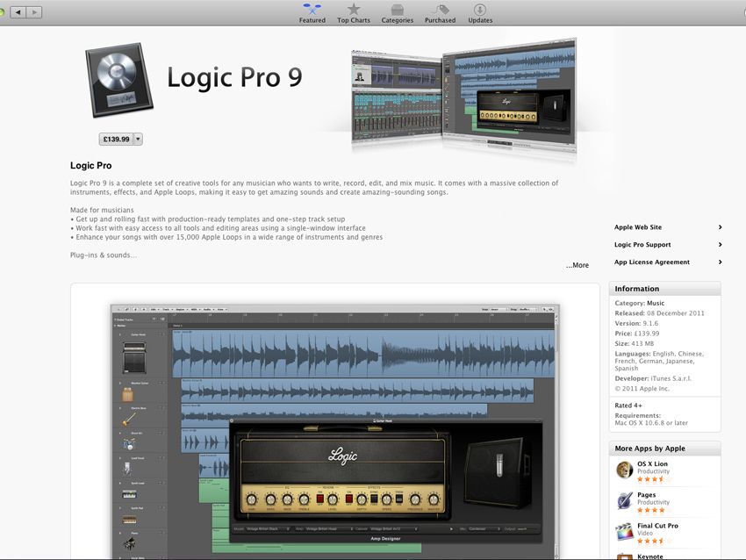Open the Top Charts tab
746x560 pixels.
click(354, 13)
